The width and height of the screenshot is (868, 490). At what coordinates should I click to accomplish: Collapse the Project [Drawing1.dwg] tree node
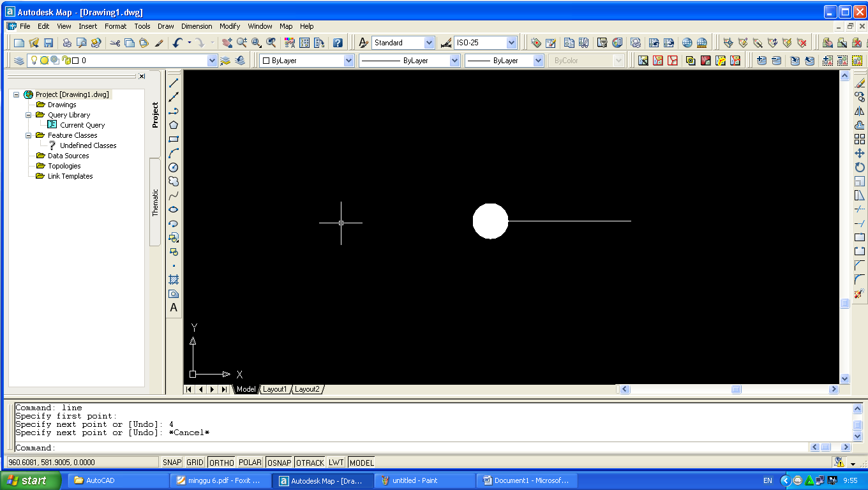click(x=17, y=94)
